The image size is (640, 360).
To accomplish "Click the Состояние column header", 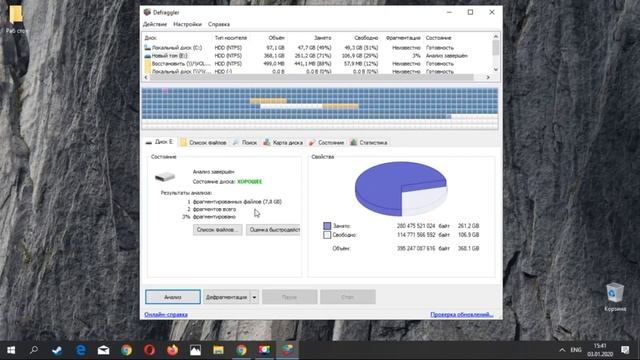I will point(438,38).
